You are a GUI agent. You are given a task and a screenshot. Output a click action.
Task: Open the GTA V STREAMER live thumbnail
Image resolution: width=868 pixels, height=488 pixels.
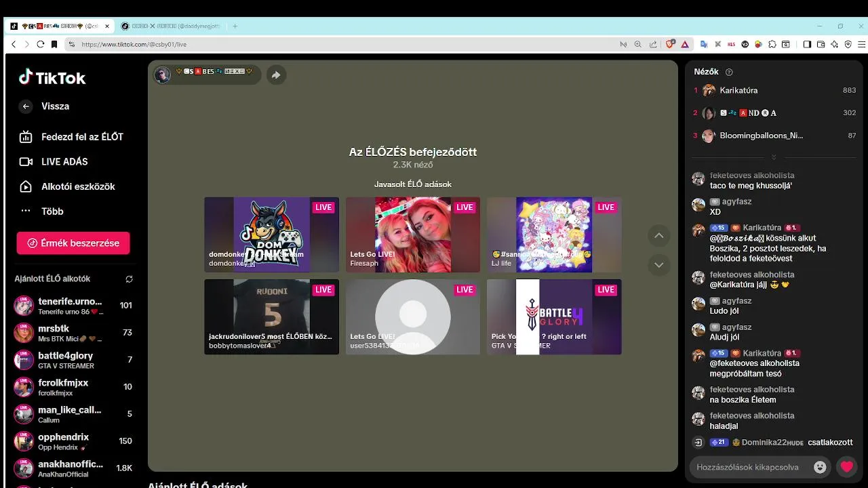554,317
